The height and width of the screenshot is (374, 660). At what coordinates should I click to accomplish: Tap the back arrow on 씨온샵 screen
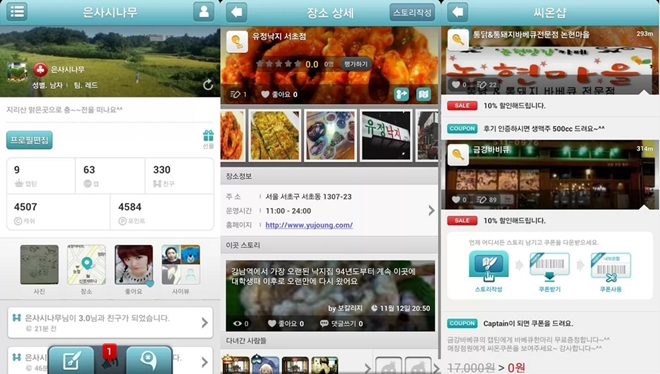pyautogui.click(x=458, y=12)
